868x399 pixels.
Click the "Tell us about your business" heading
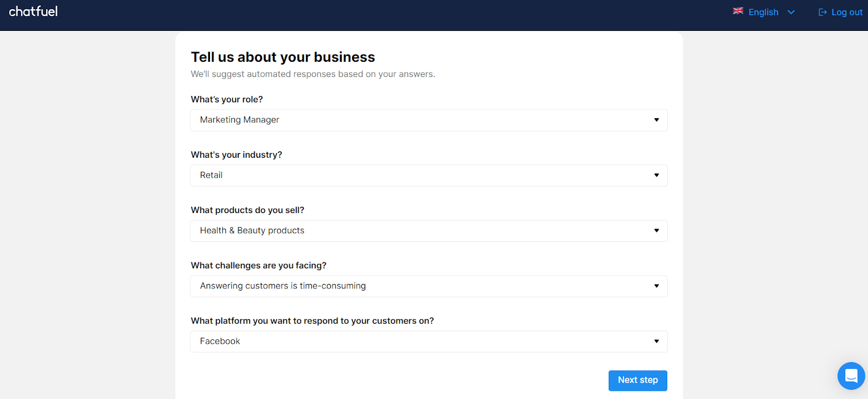[283, 57]
